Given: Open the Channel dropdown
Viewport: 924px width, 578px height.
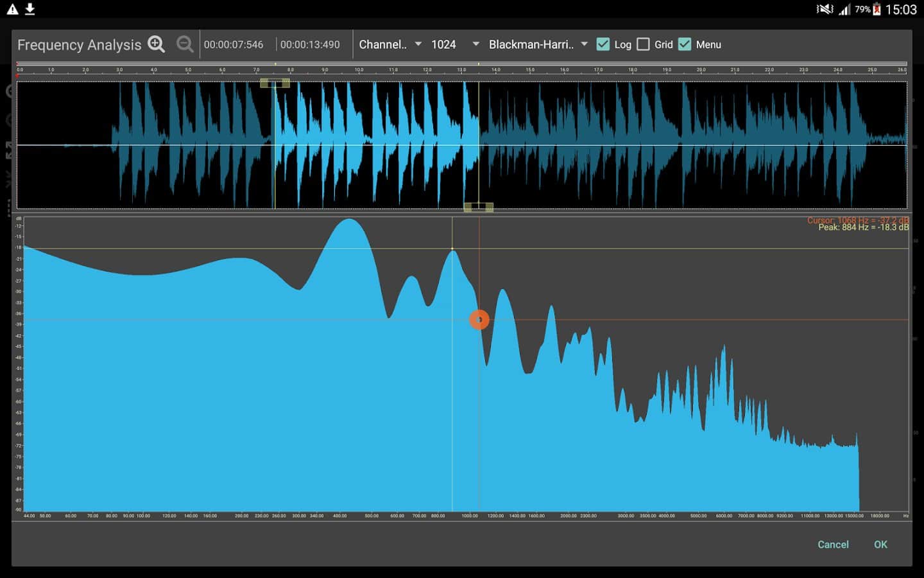Looking at the screenshot, I should coord(390,44).
